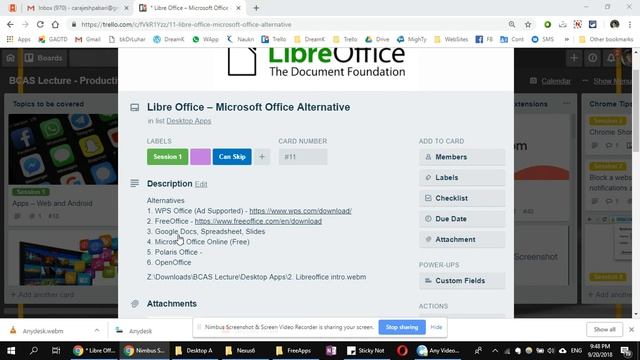This screenshot has height=360, width=640.
Task: Open Apps – Web and Android card
Action: 52,203
